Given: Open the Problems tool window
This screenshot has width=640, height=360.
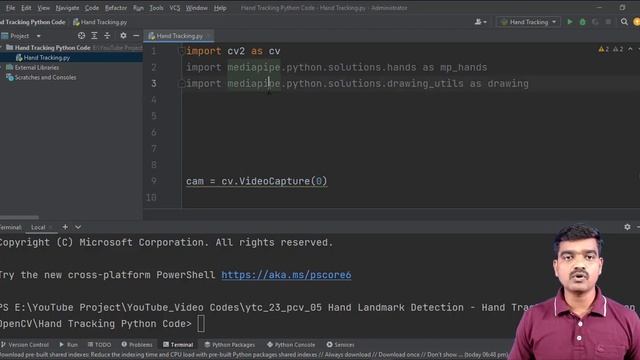Looking at the screenshot, I should [x=137, y=345].
